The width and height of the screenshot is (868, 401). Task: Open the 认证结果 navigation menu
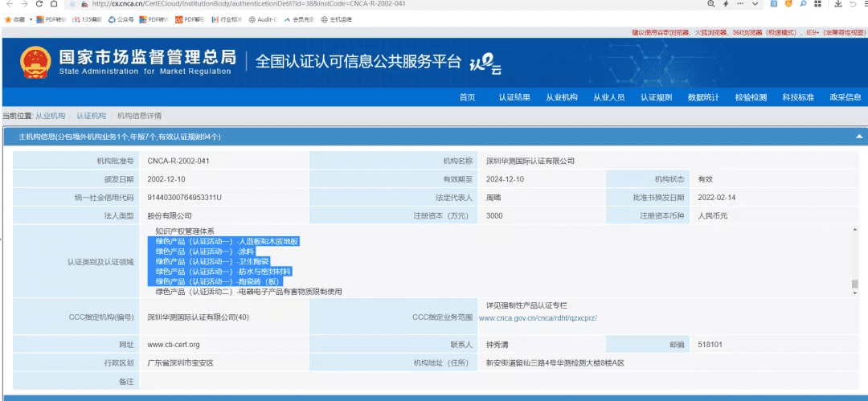(514, 97)
